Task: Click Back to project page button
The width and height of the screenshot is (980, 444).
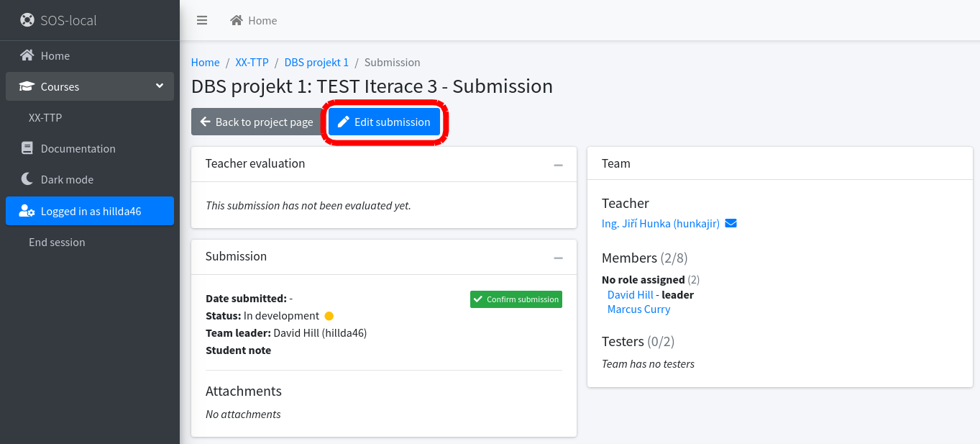Action: coord(257,122)
